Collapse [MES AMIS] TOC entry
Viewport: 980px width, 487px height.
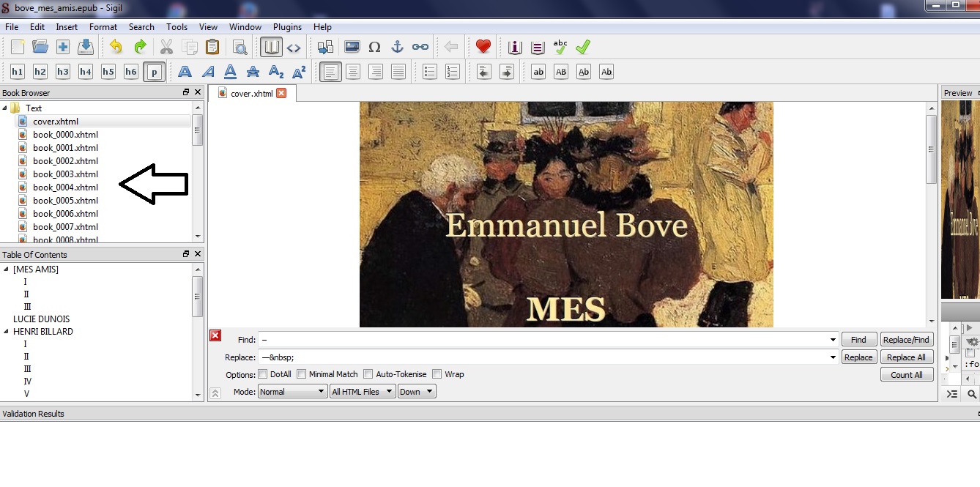pos(5,269)
